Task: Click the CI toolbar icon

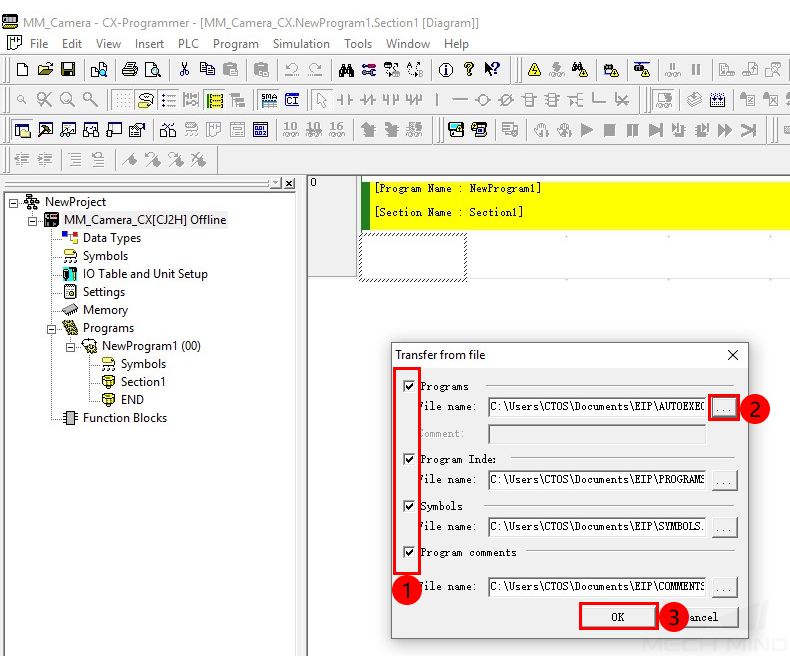Action: click(x=292, y=100)
